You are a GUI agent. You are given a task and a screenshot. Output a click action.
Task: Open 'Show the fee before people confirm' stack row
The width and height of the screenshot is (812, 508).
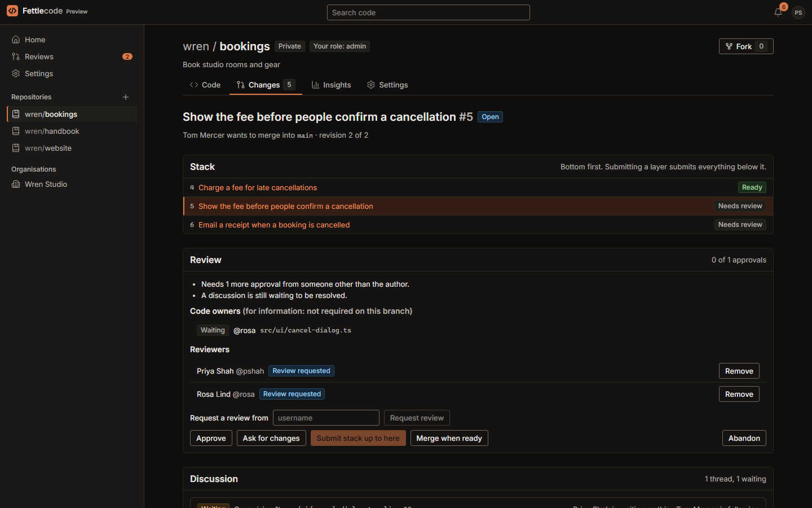478,206
